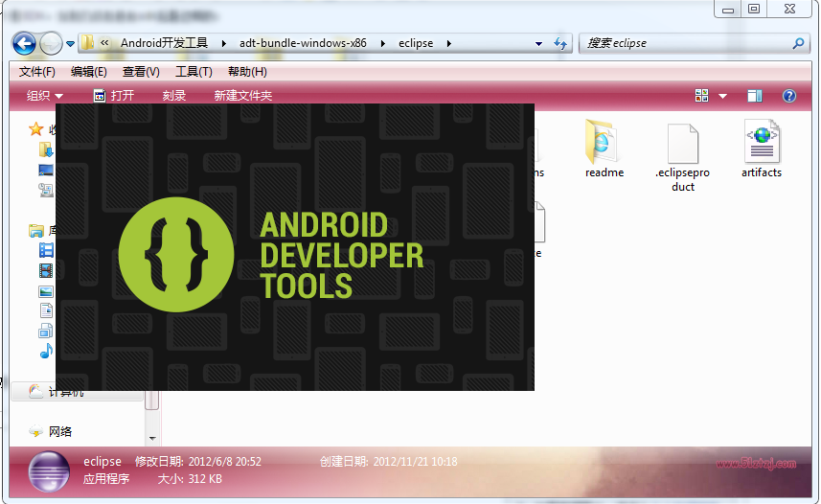Maximize the Explorer window
The image size is (821, 504).
[754, 9]
